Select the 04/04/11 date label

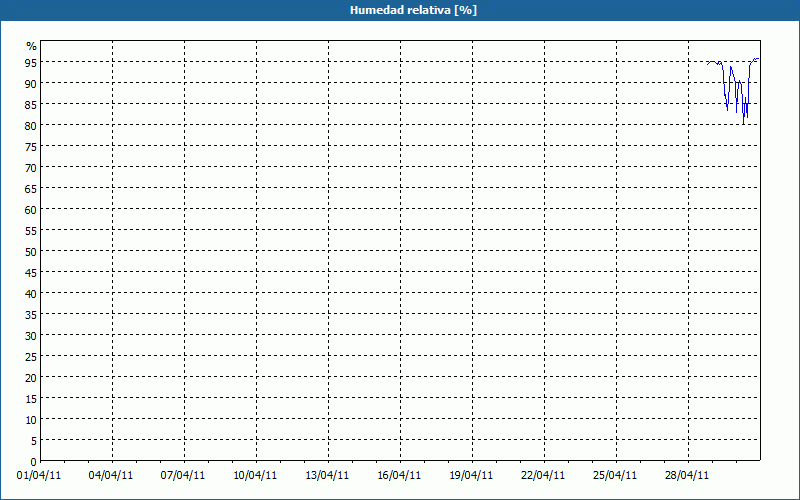(x=111, y=476)
